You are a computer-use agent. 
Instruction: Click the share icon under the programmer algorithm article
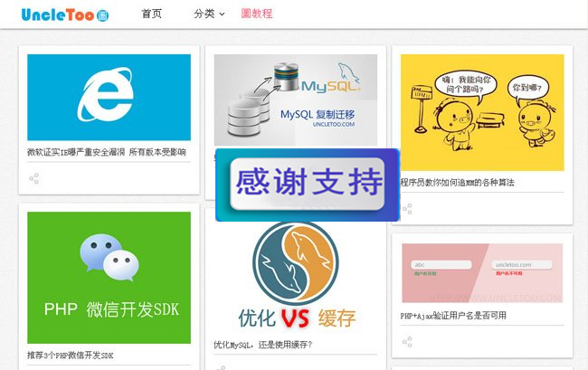(x=407, y=209)
